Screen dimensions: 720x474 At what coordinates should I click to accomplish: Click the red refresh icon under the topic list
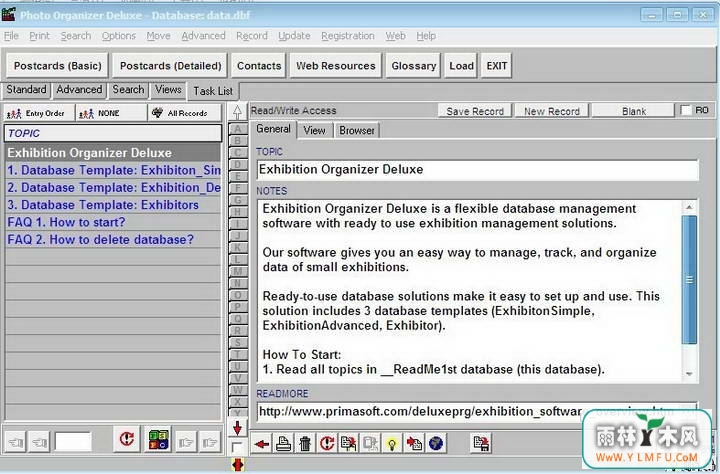(127, 439)
